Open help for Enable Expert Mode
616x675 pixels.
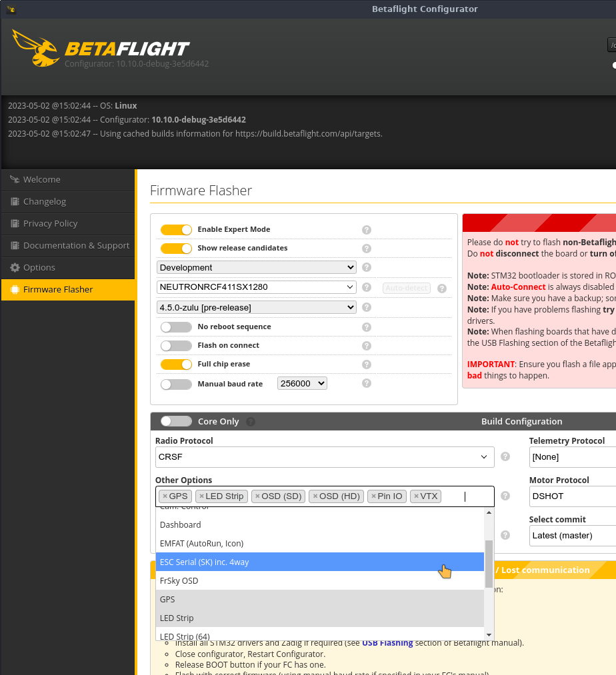click(x=366, y=229)
